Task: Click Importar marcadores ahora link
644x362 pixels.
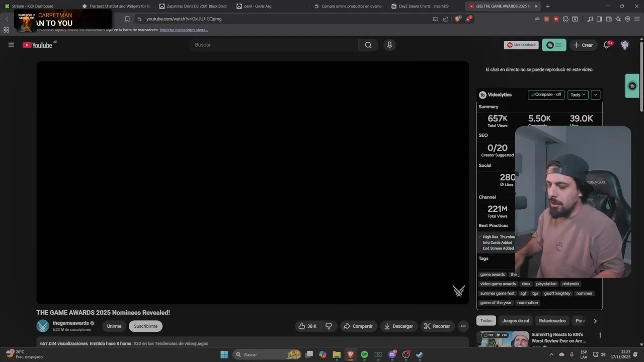Action: pos(184,30)
